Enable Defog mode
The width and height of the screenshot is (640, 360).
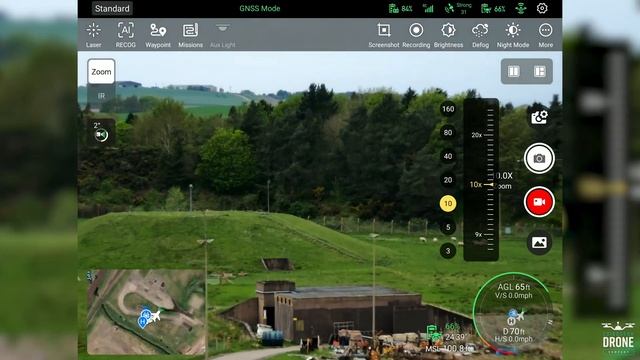[480, 35]
